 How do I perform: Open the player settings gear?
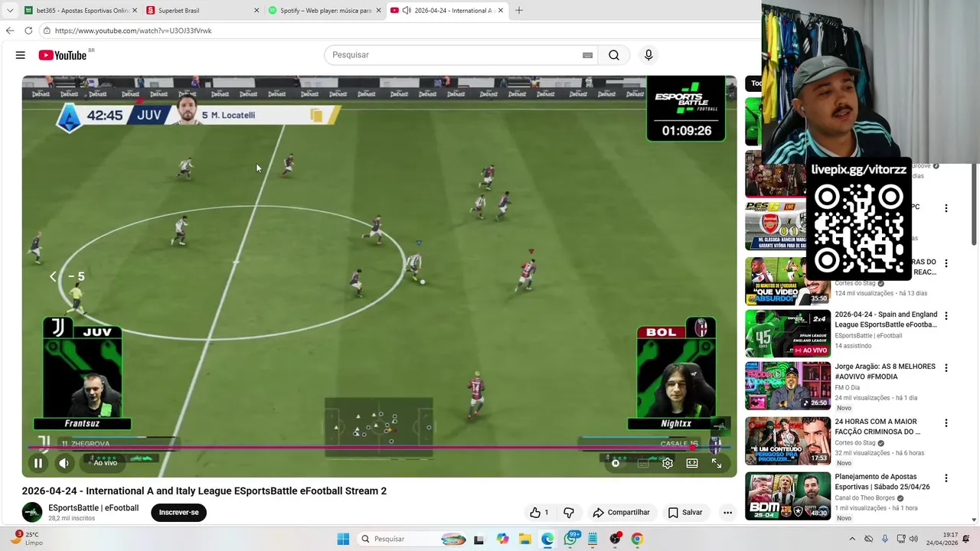(x=668, y=463)
